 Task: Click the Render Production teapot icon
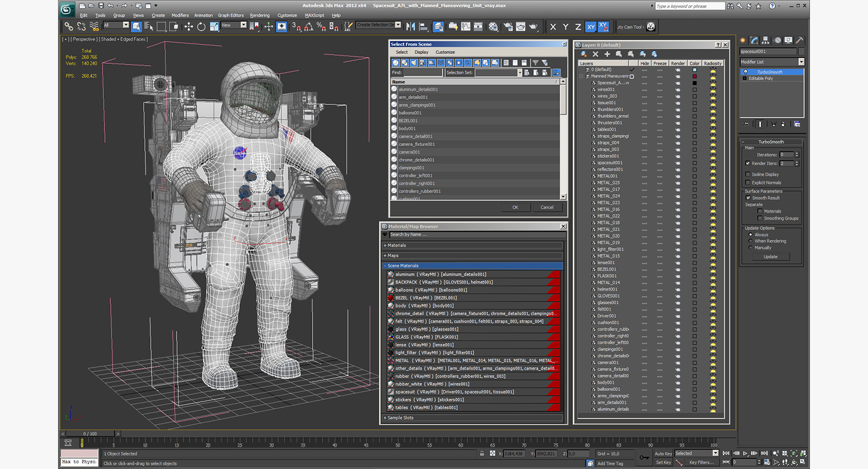coord(533,26)
